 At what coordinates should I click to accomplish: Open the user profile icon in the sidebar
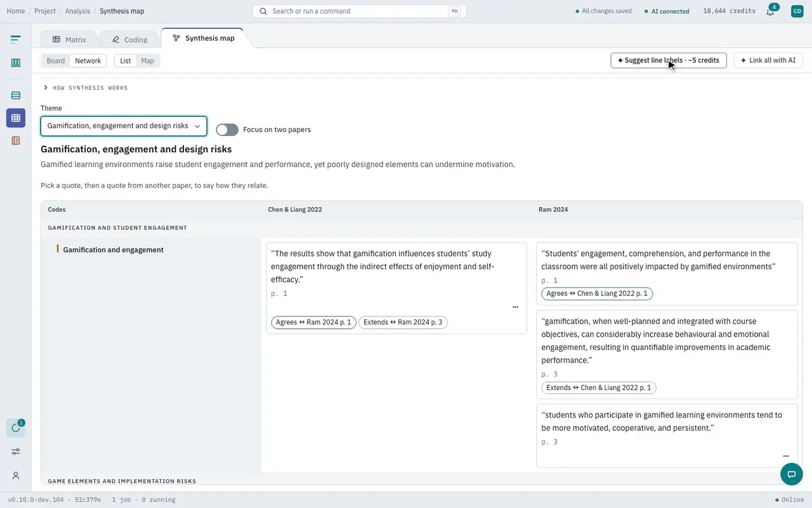(x=16, y=476)
